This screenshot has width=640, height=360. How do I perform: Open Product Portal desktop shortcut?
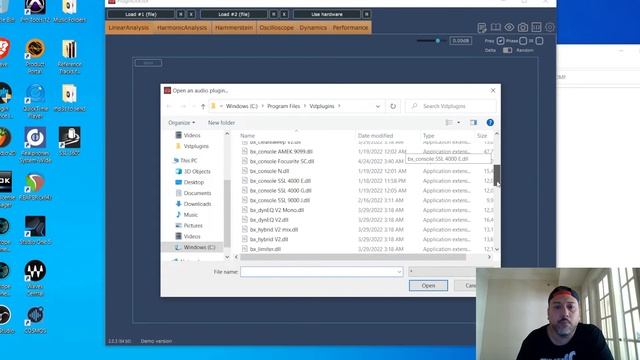35,56
